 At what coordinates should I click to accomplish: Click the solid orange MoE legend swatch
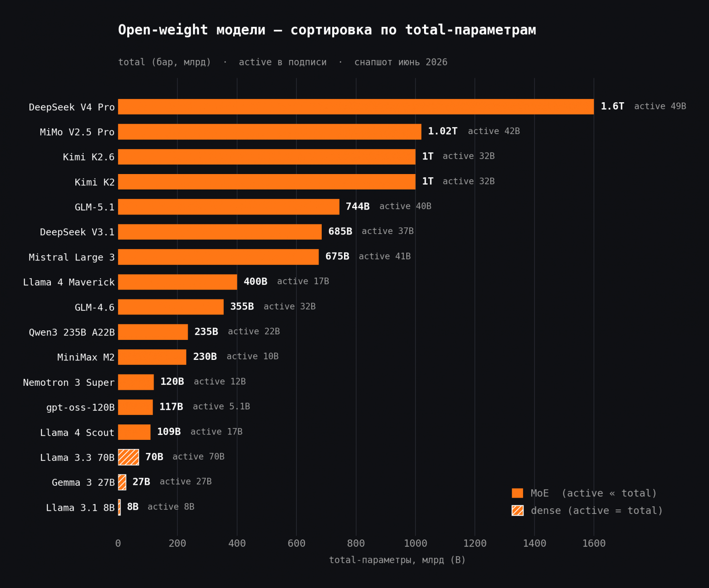(x=517, y=493)
